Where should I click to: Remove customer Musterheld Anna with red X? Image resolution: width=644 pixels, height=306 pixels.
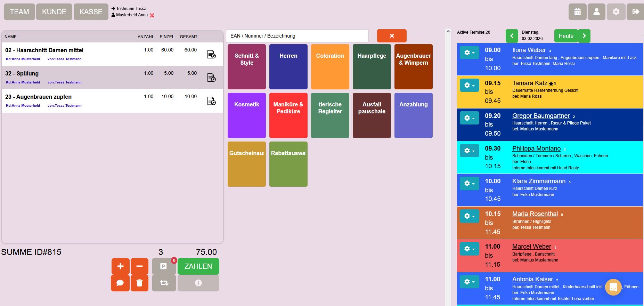[152, 15]
